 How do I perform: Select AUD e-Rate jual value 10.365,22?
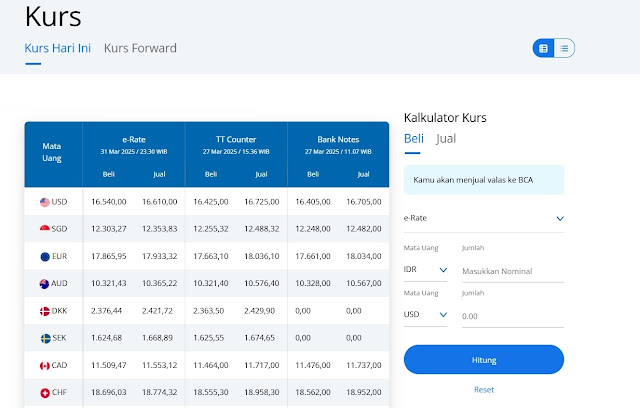click(160, 283)
